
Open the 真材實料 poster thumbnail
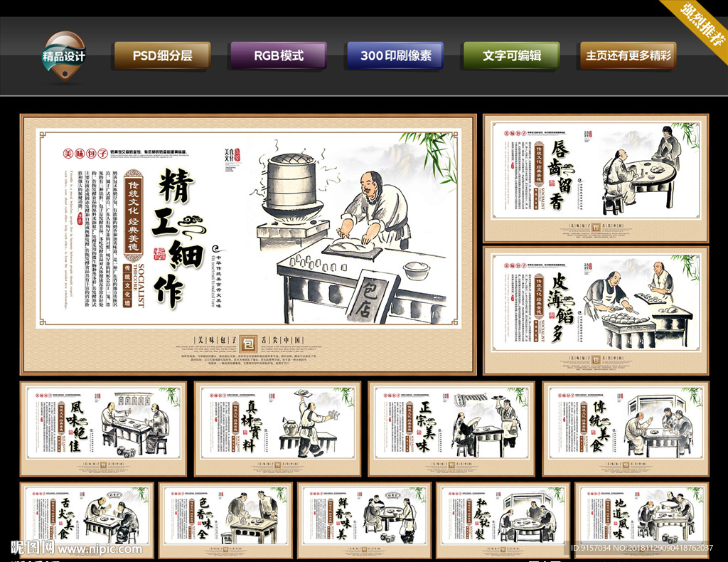(277, 429)
